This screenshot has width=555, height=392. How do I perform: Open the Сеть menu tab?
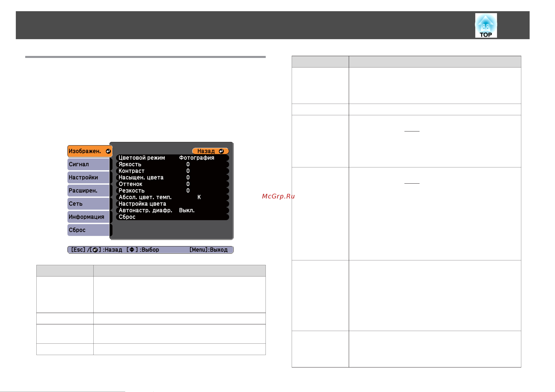tap(88, 204)
